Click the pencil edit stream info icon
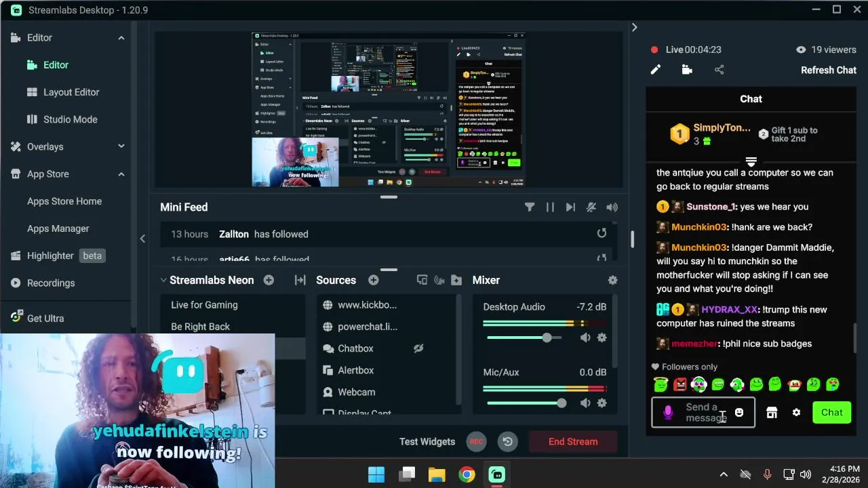 [656, 70]
